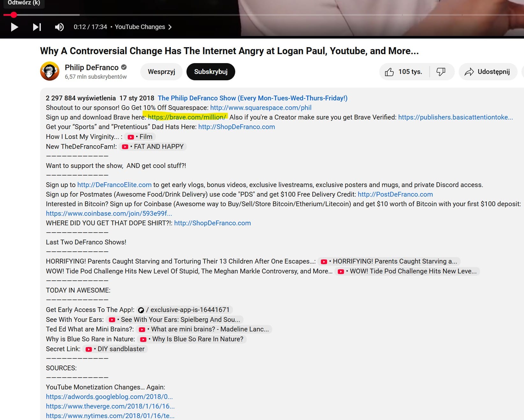Open the highlighted brave.com/million link

(x=186, y=117)
